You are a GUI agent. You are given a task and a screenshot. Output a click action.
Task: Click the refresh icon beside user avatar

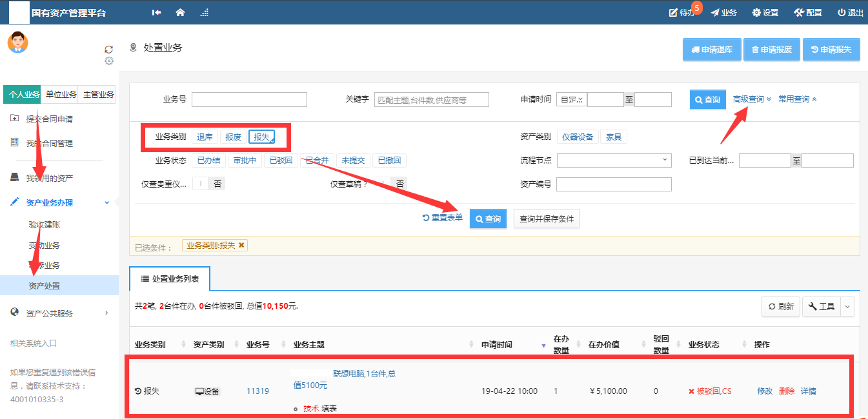(x=108, y=50)
